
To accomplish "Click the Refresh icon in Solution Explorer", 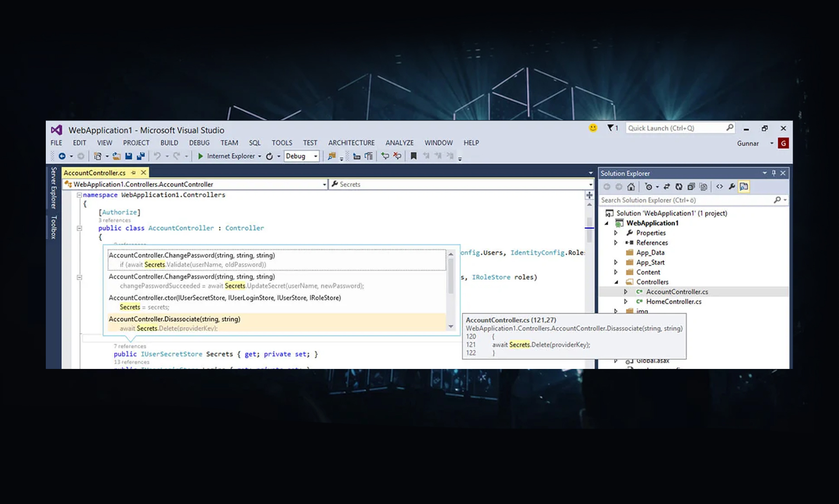I will (678, 187).
